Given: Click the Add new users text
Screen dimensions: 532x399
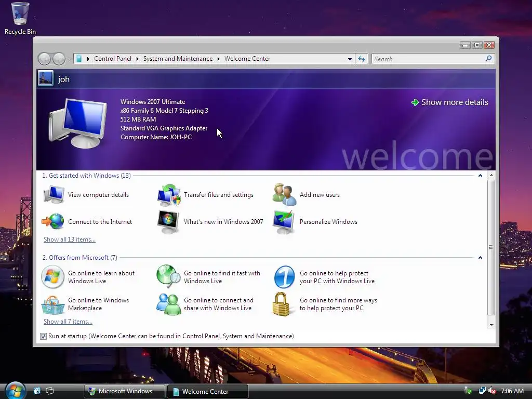Looking at the screenshot, I should [320, 195].
